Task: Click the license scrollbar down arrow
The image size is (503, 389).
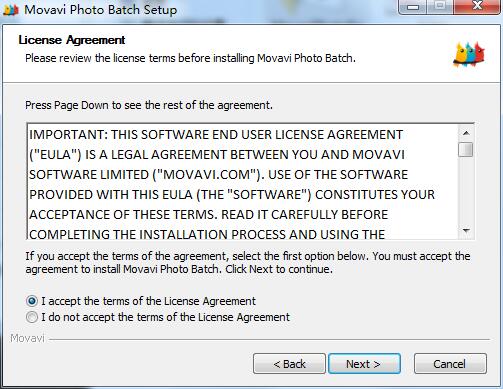Action: [466, 231]
